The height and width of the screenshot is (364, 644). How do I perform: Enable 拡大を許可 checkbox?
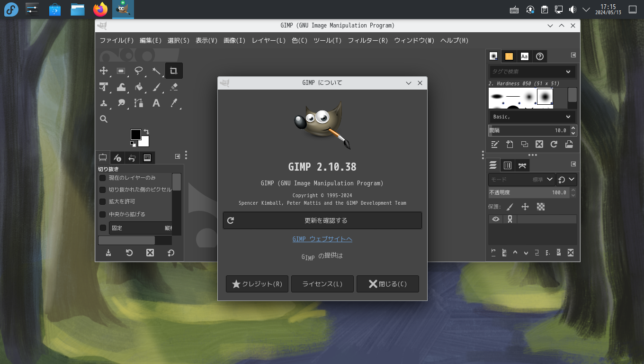102,202
